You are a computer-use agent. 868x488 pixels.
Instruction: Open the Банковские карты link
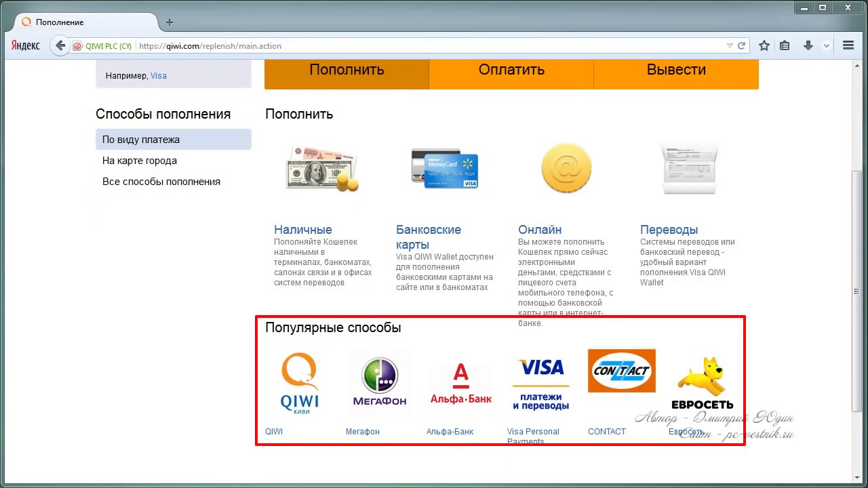click(x=429, y=237)
